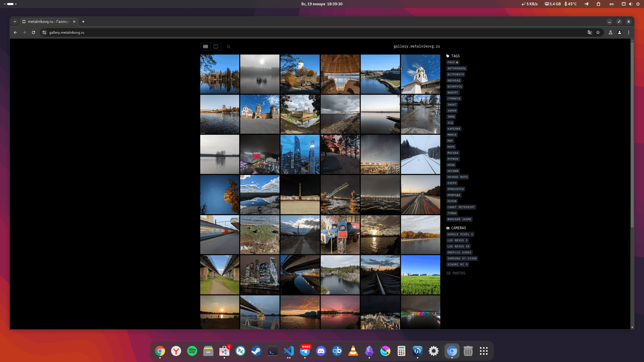Image resolution: width=644 pixels, height=362 pixels.
Task: Open the system power menu
Action: click(x=638, y=4)
